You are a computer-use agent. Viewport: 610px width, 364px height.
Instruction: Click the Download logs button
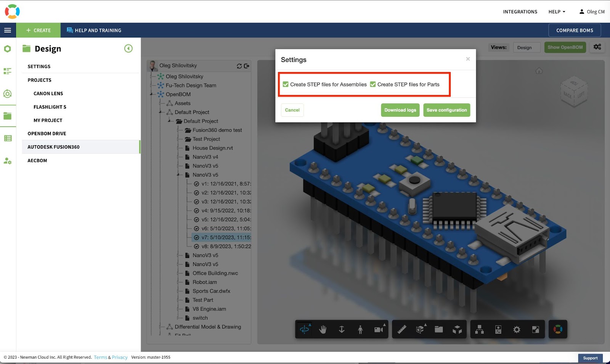click(x=400, y=110)
